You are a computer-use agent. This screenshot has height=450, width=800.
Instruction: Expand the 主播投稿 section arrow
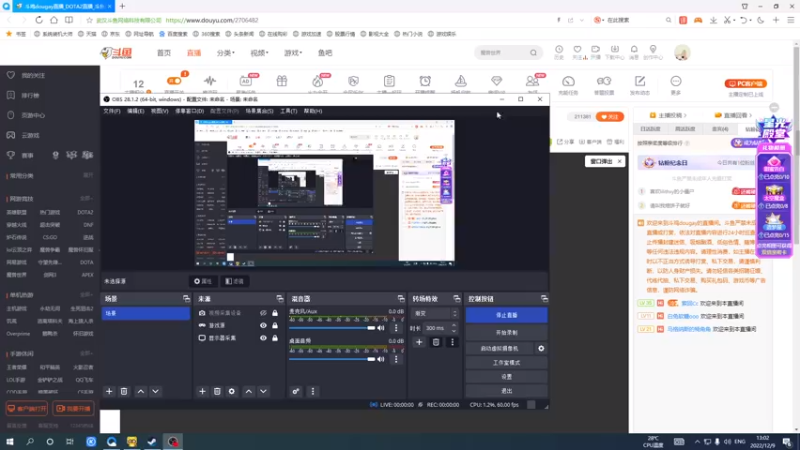tap(685, 115)
